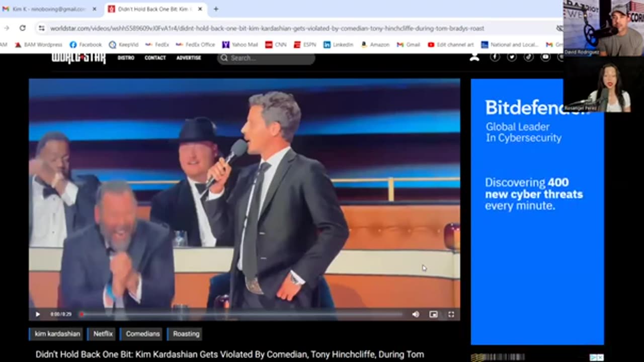Reload the page with the refresh icon
The height and width of the screenshot is (362, 644).
coord(23,28)
